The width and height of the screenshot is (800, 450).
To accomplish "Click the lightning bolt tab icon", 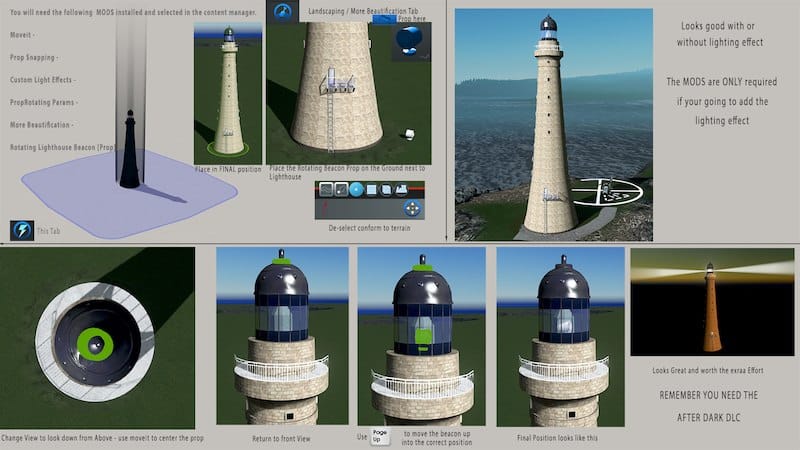I will point(22,231).
